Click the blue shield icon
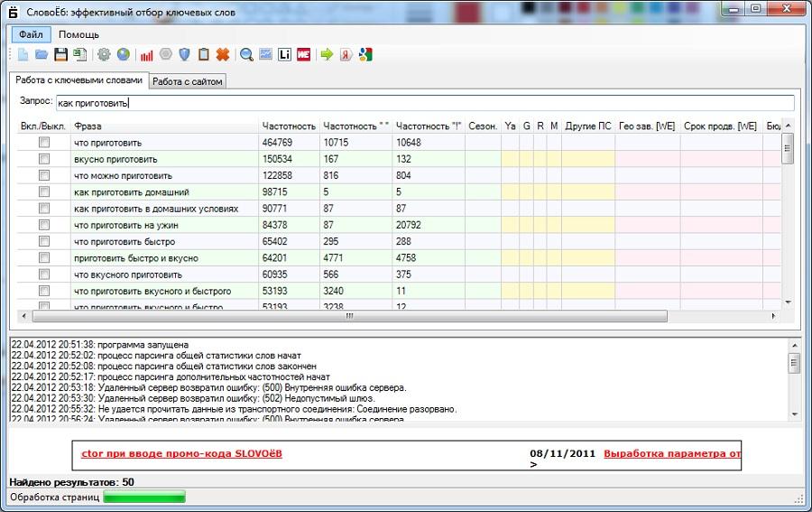The width and height of the screenshot is (812, 512). (x=184, y=54)
